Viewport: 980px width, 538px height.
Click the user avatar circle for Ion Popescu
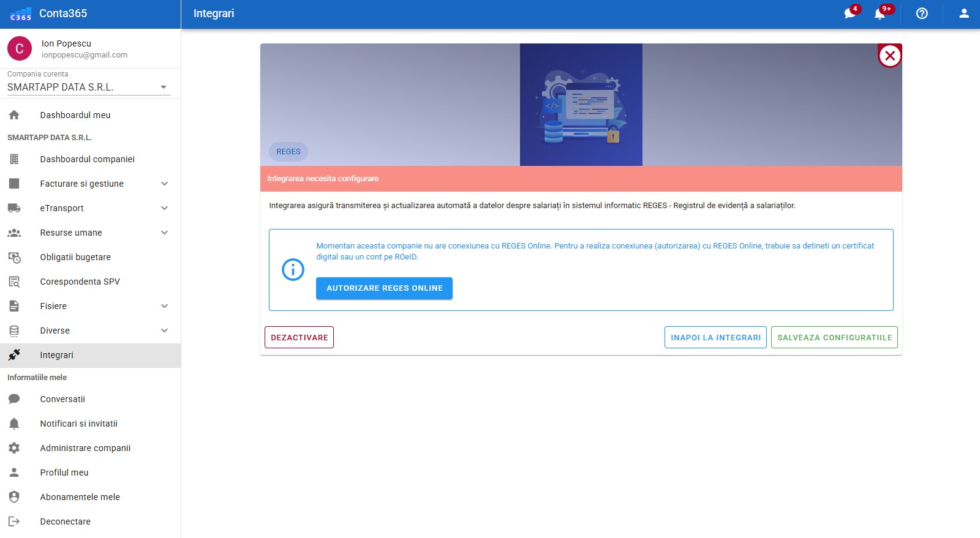click(x=20, y=49)
